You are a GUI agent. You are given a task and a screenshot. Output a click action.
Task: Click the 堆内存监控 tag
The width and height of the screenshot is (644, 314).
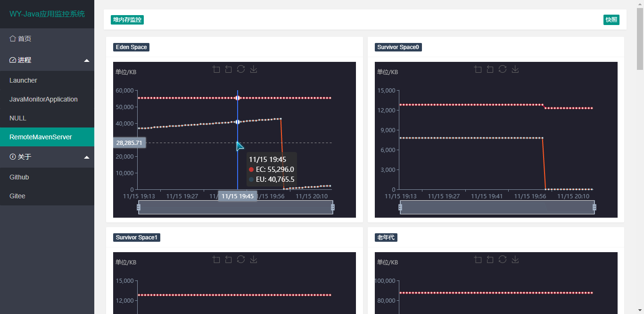(127, 20)
